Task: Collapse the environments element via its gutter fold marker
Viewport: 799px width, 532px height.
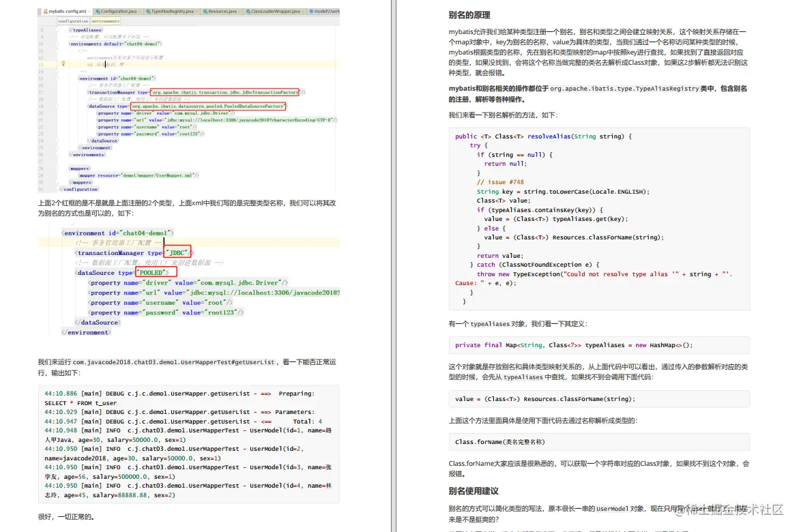Action: click(56, 44)
